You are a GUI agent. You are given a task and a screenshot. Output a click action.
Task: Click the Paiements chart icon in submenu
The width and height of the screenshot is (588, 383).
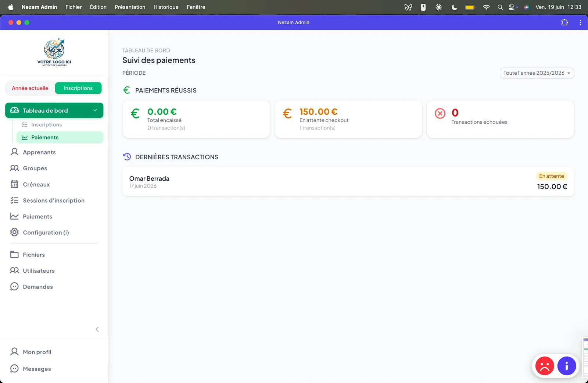[25, 138]
